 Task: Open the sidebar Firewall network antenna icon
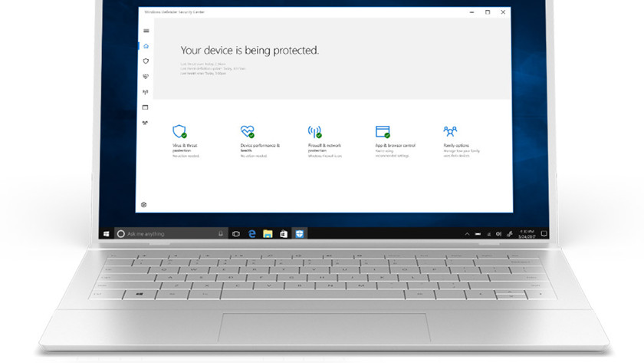point(146,92)
